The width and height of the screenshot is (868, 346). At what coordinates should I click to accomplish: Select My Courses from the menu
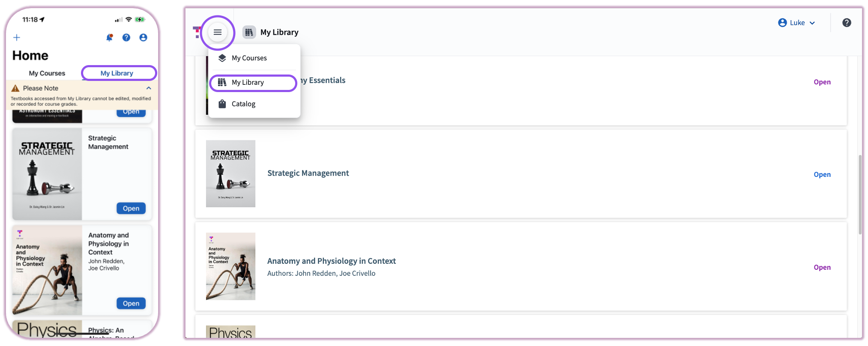pyautogui.click(x=249, y=58)
